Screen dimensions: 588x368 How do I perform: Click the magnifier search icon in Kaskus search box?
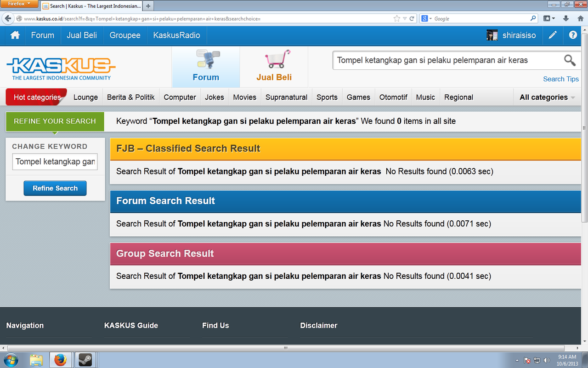coord(570,60)
